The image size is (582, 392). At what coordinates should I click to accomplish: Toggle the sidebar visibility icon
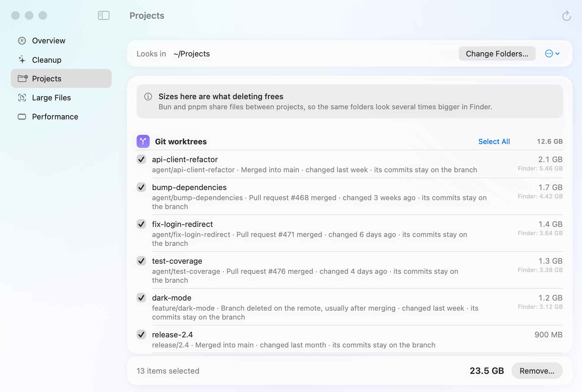tap(104, 15)
